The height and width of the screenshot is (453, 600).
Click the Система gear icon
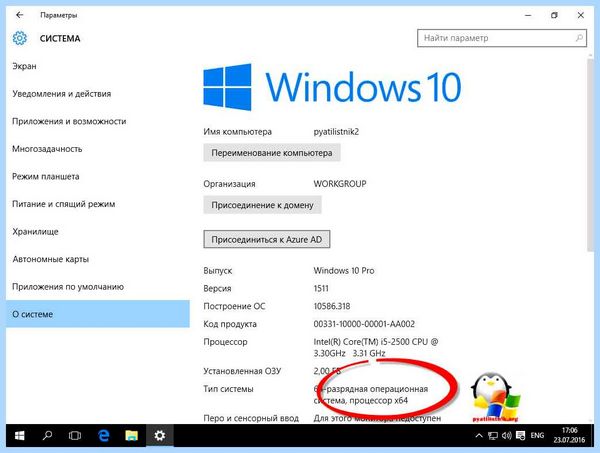click(20, 38)
